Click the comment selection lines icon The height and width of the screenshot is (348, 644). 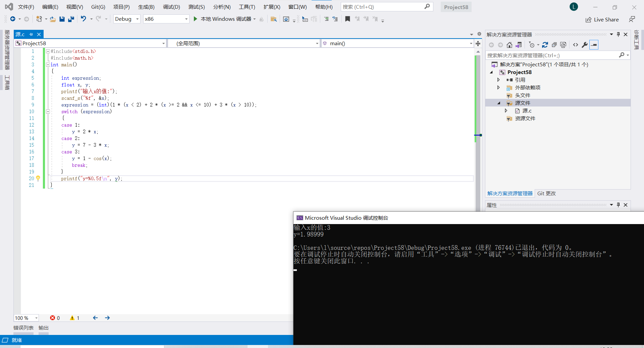tap(326, 19)
